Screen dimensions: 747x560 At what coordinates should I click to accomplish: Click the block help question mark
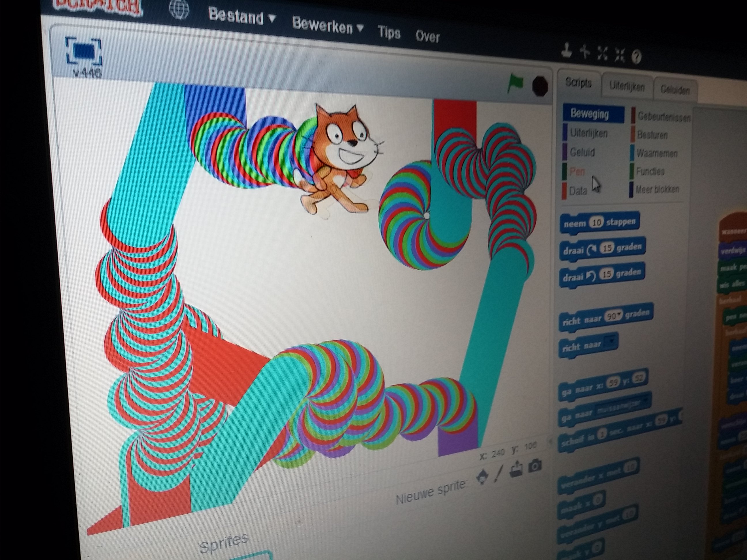pos(636,57)
